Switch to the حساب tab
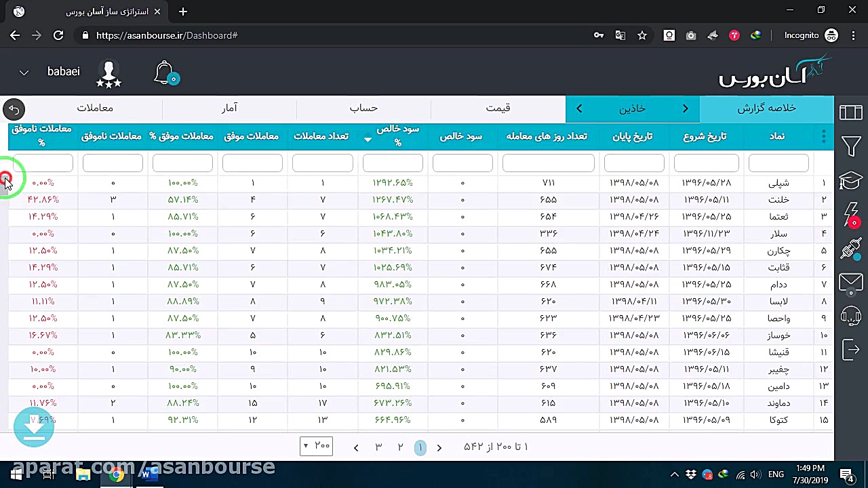Image resolution: width=868 pixels, height=488 pixels. 363,108
